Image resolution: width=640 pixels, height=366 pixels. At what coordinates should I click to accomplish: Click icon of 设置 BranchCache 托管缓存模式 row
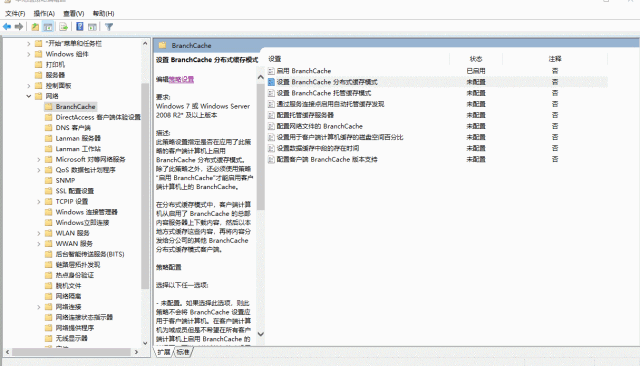[271, 93]
